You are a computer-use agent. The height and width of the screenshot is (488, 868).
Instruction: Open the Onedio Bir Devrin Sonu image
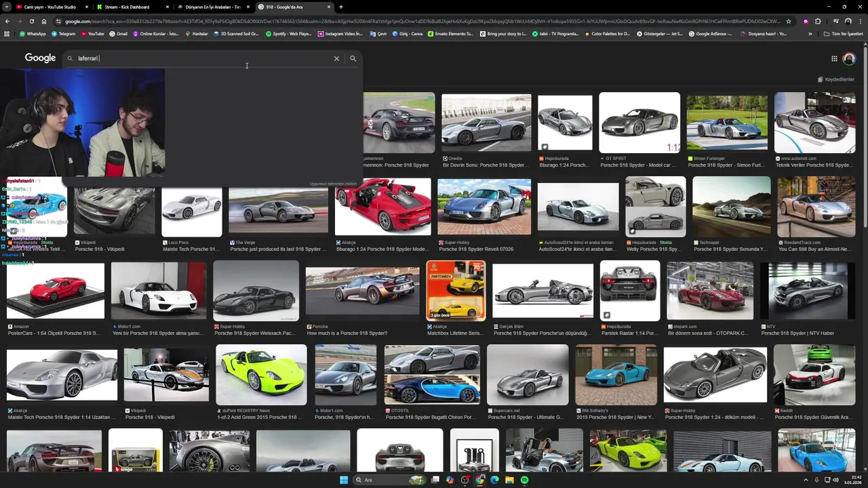point(486,123)
